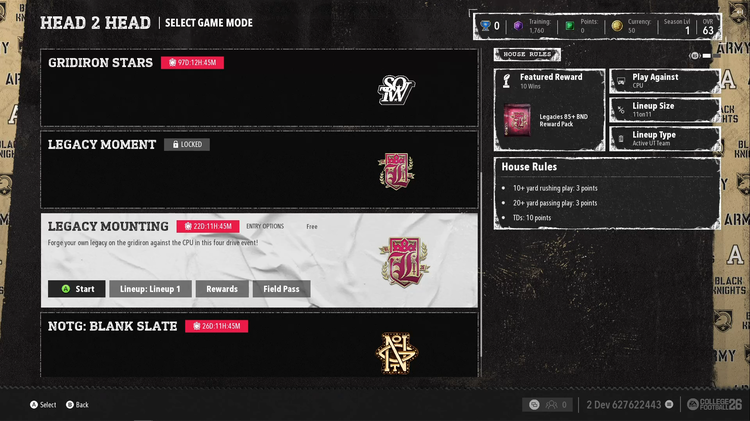Click the gold coin Currency icon
Screen dimensions: 750x421
coord(617,26)
